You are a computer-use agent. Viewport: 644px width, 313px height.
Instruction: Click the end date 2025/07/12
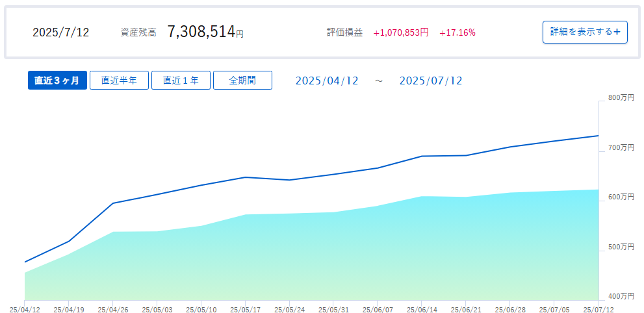[431, 81]
